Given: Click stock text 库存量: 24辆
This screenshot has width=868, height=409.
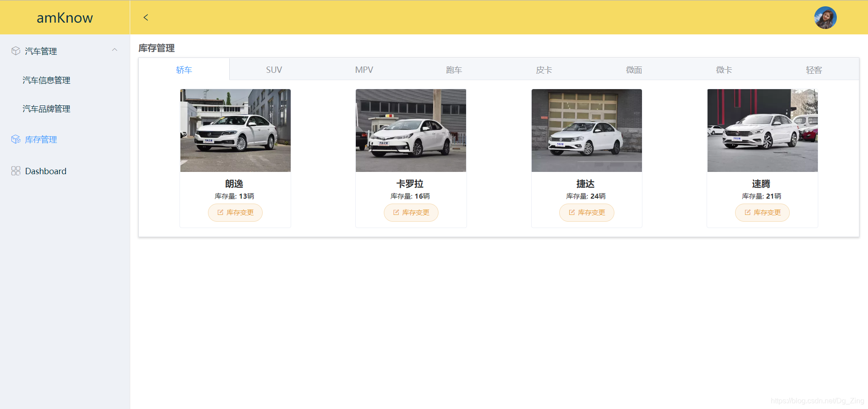Looking at the screenshot, I should pyautogui.click(x=586, y=196).
